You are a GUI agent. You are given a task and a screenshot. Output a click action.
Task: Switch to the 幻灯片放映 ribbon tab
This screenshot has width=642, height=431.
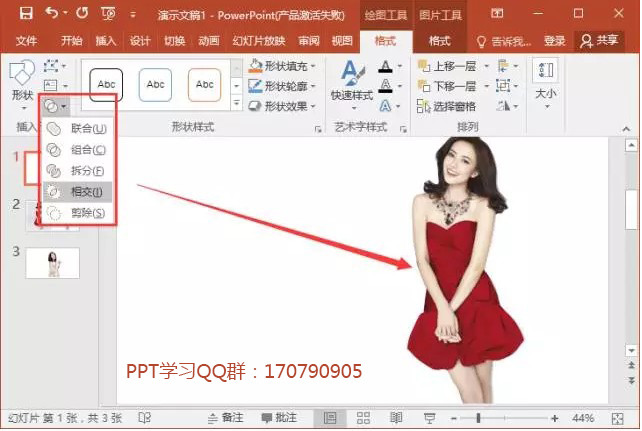click(259, 41)
